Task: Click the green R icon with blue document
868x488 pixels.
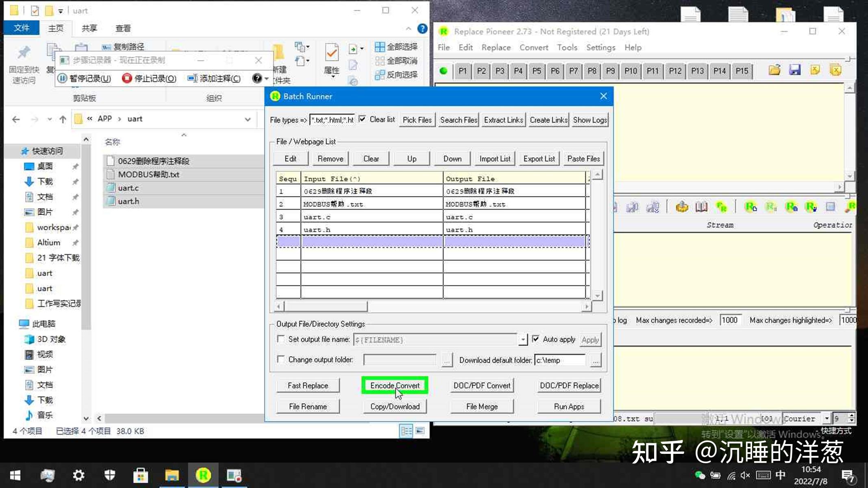Action: tap(791, 207)
